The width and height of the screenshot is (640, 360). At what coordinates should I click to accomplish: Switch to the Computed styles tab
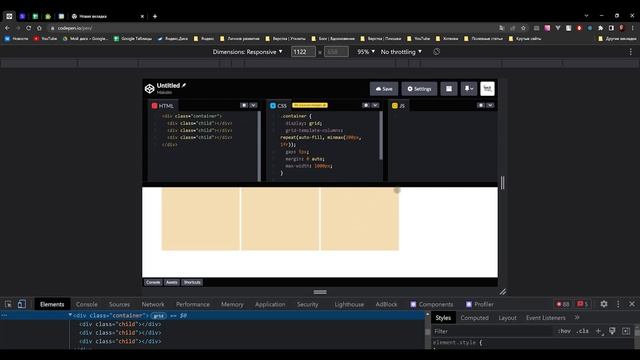(474, 318)
